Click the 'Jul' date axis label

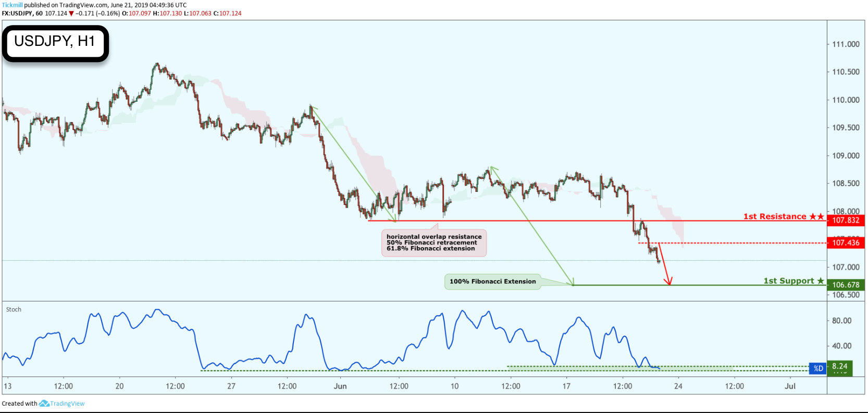[x=790, y=386]
